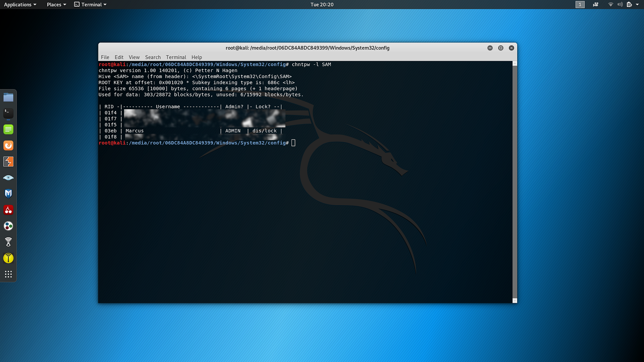Screen dimensions: 644x362
Task: Open Burp Suite from the dock
Action: click(x=8, y=161)
